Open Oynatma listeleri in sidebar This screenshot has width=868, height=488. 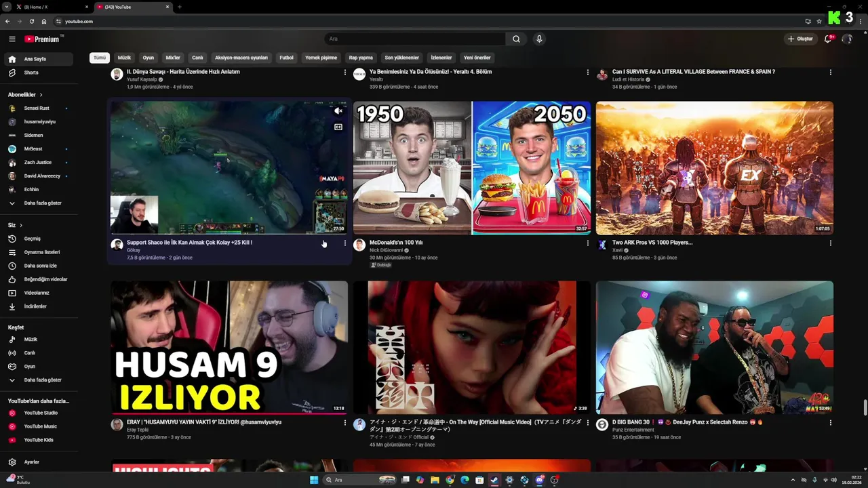[x=37, y=252]
